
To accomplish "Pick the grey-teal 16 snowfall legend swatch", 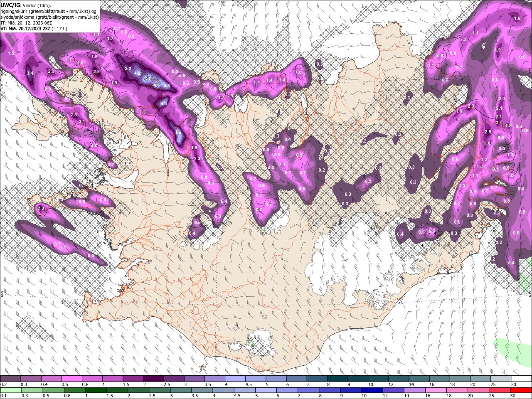I will point(440,379).
